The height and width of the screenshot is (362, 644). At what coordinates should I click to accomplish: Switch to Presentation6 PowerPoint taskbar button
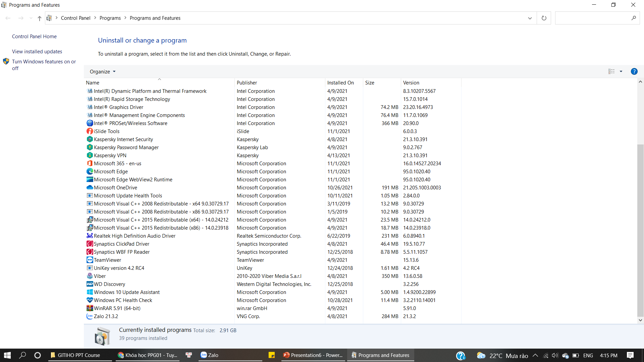(x=313, y=355)
